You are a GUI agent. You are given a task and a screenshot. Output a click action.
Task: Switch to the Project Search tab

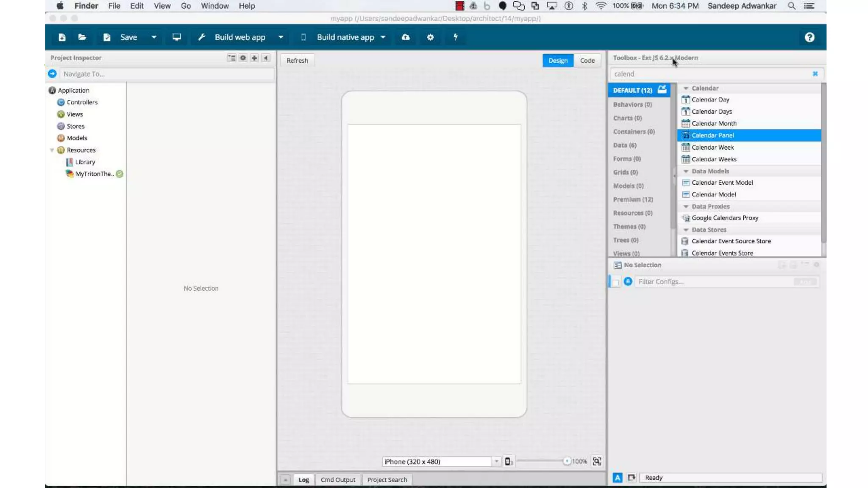(387, 480)
